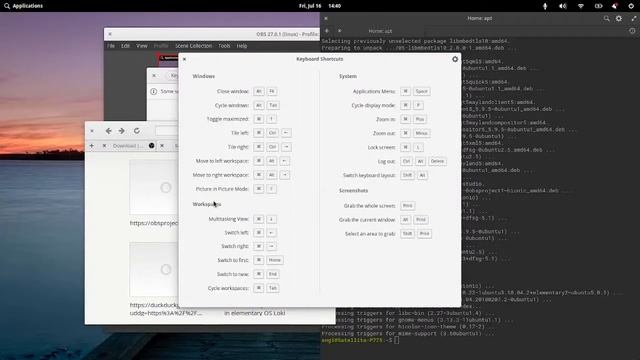This screenshot has width=640, height=360.
Task: Open the obsproject link thumbnail in browser
Action: (x=154, y=187)
